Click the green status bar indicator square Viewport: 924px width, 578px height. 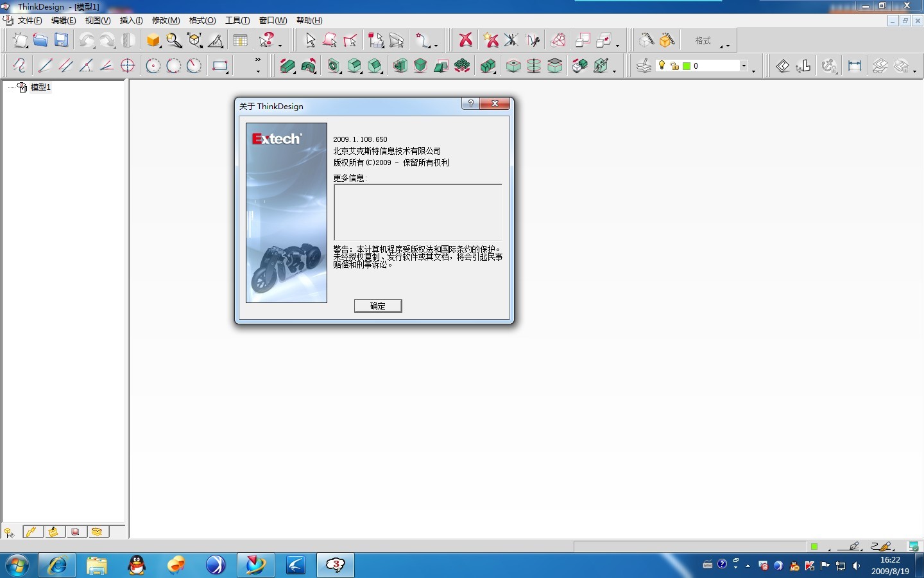[x=814, y=547]
